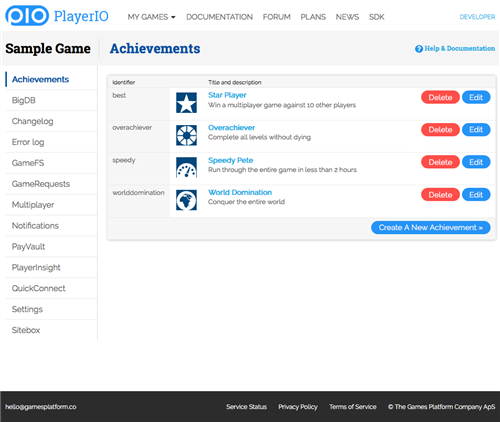The image size is (500, 422).
Task: Expand the My Games dropdown
Action: point(151,17)
